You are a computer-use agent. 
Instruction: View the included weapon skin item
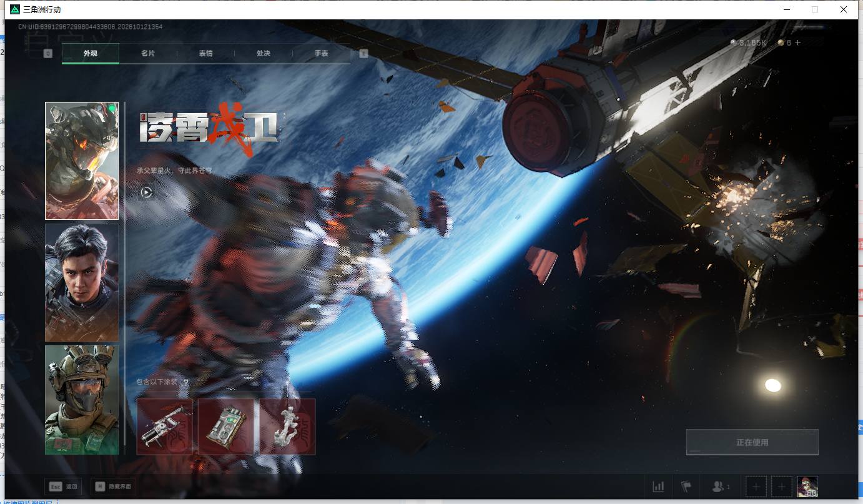click(x=165, y=427)
